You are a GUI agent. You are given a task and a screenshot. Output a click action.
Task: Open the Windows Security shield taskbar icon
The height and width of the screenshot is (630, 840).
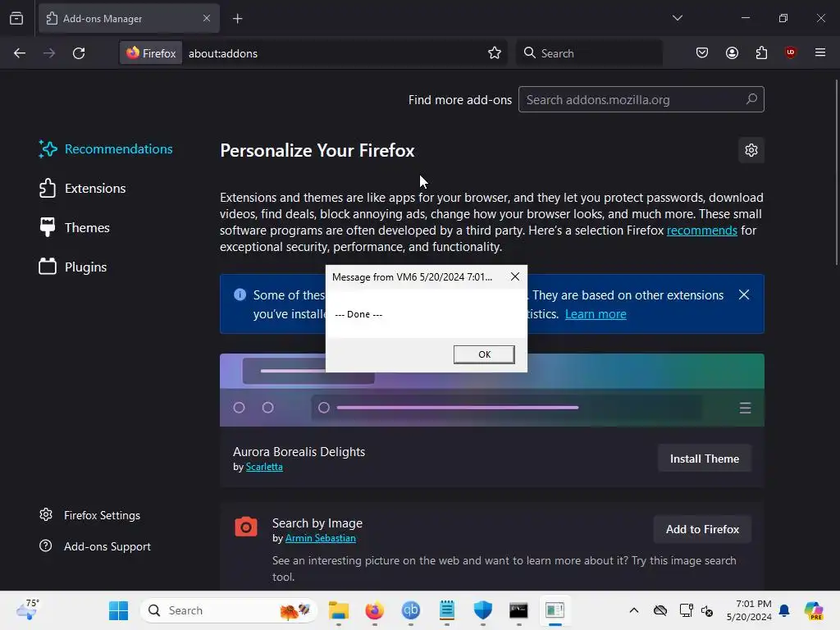click(x=482, y=610)
